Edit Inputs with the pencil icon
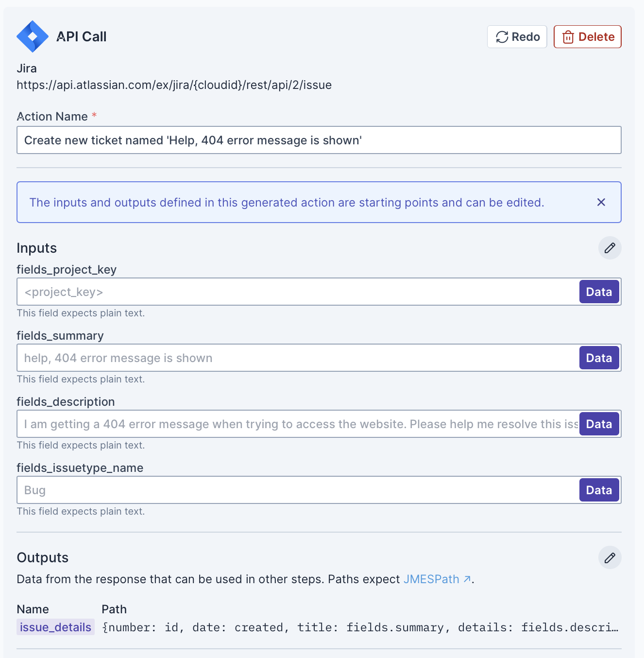Viewport: 644px width, 658px height. point(610,248)
